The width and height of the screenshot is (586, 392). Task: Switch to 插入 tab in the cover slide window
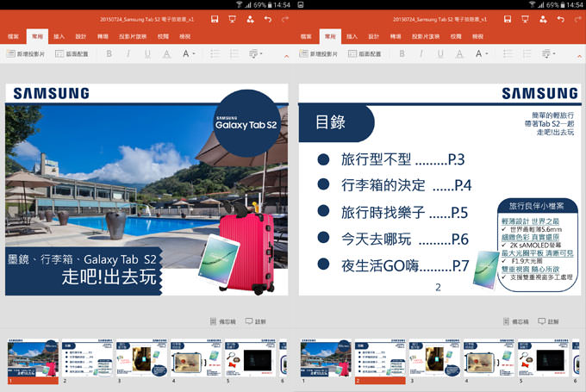point(59,37)
